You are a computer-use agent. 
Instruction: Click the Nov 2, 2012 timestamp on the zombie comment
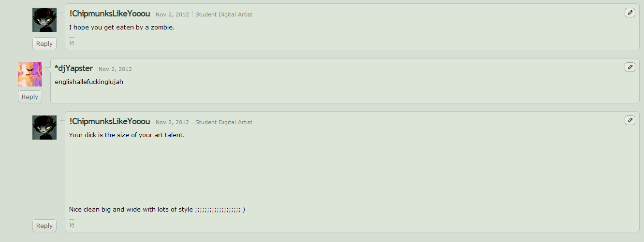[172, 14]
